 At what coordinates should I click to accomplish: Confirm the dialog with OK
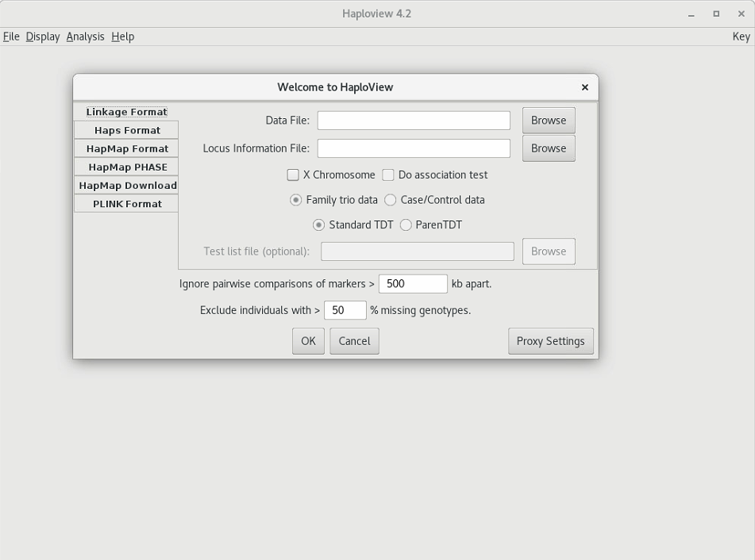coord(308,341)
